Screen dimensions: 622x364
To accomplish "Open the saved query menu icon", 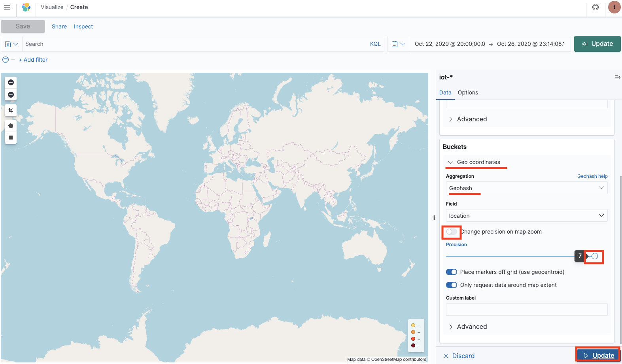I will click(11, 44).
